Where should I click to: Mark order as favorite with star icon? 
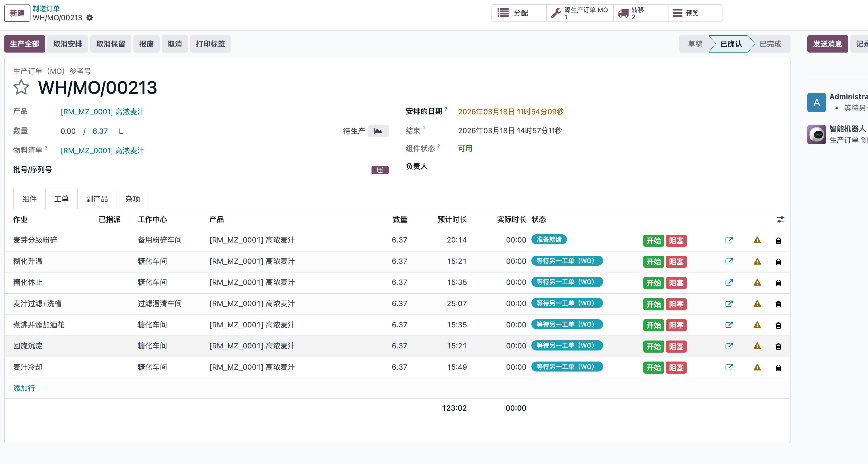[x=21, y=87]
